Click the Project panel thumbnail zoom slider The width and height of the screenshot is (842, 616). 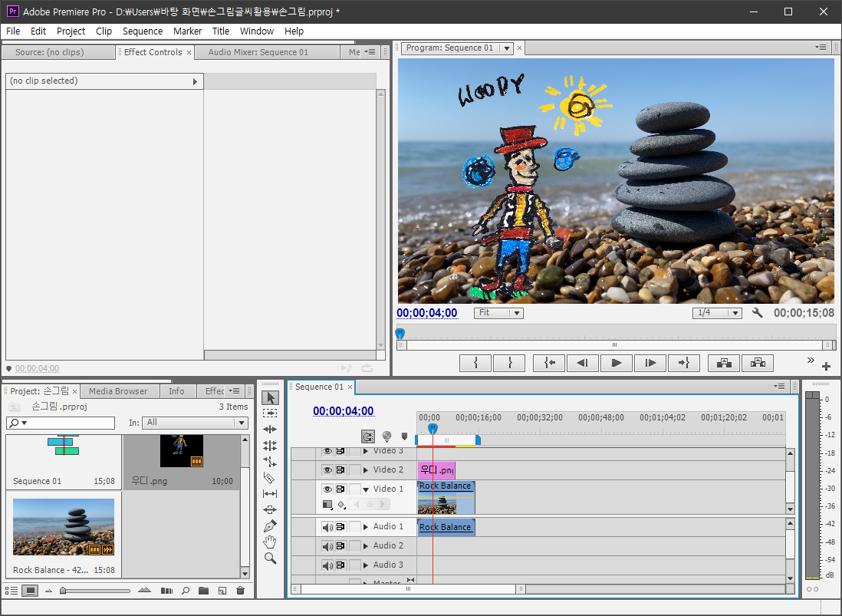click(64, 591)
